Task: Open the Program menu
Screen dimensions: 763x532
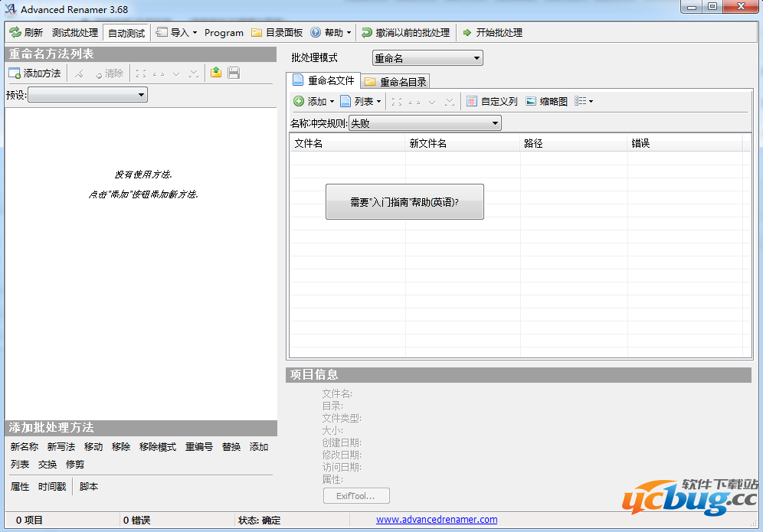Action: pyautogui.click(x=224, y=32)
